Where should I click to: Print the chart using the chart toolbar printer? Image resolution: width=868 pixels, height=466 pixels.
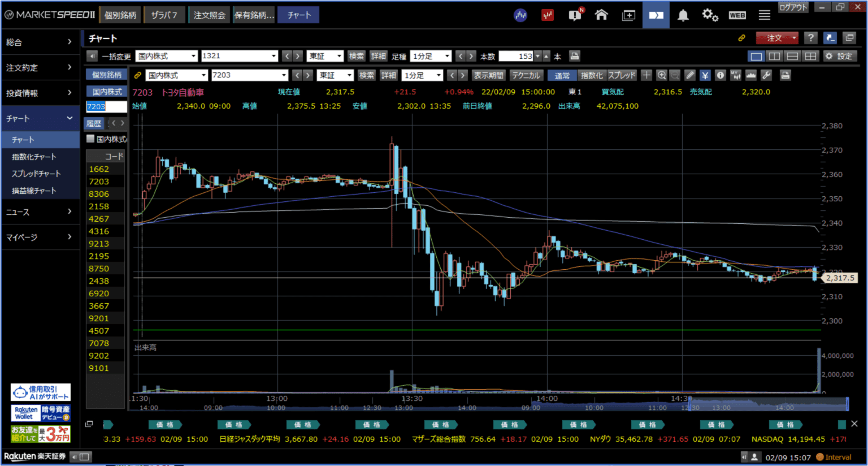click(785, 75)
